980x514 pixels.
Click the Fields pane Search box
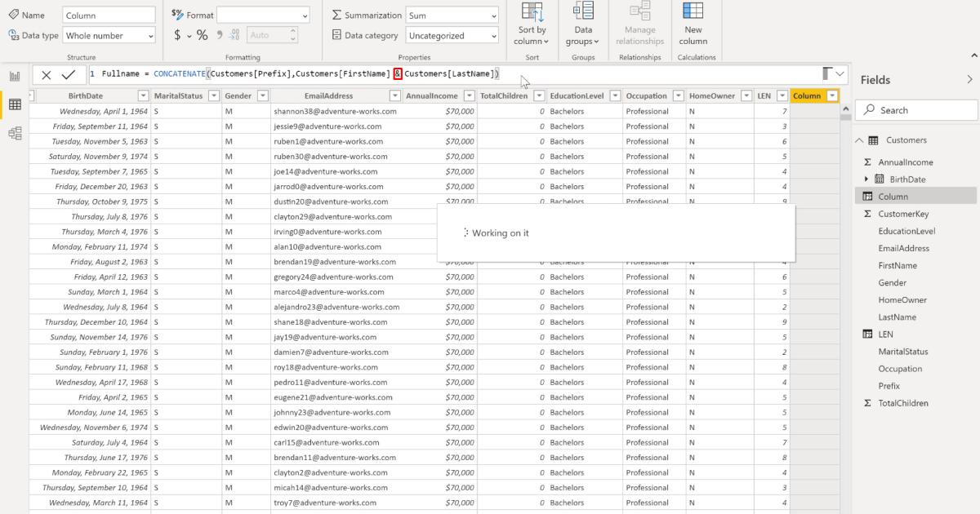coord(915,109)
